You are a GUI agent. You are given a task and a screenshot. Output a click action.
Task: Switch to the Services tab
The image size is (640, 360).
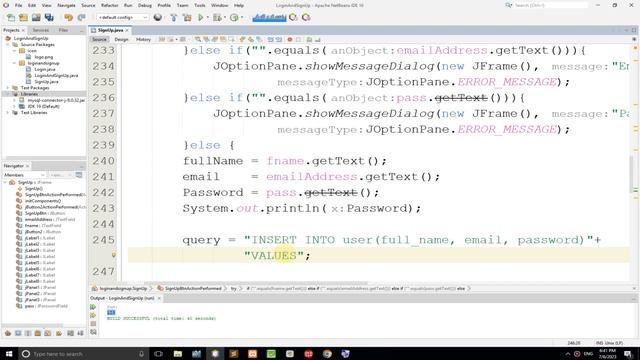pos(40,30)
